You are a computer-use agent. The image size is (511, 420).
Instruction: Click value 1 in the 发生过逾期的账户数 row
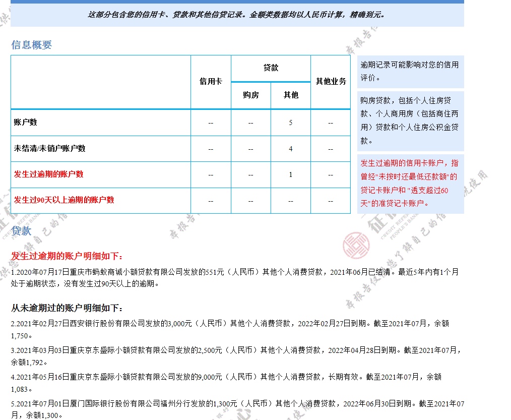tap(291, 174)
